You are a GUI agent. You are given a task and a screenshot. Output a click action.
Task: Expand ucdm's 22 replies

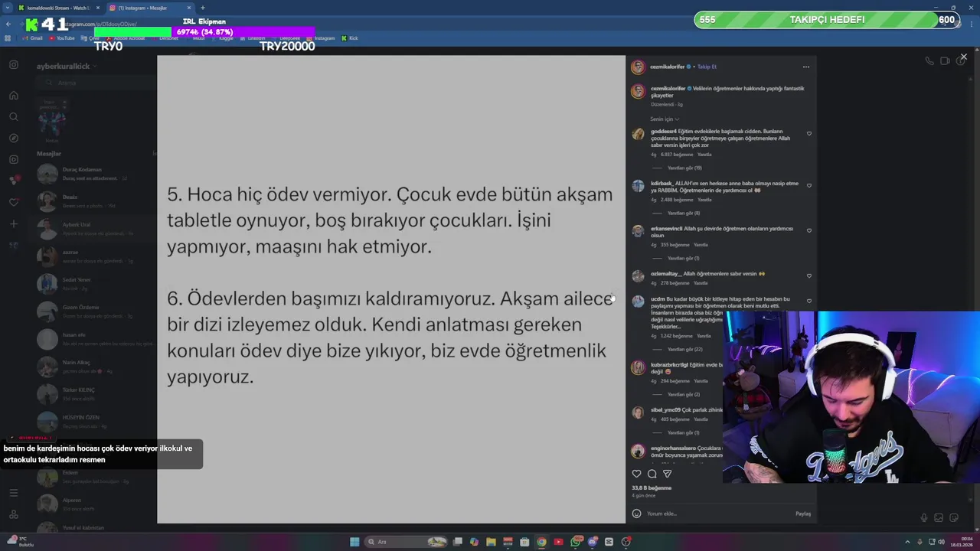coord(684,349)
